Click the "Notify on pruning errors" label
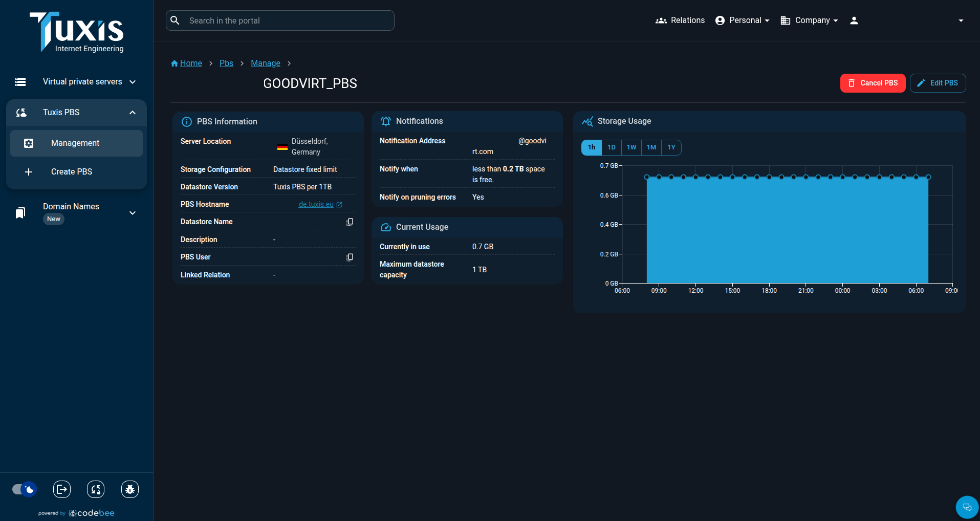The width and height of the screenshot is (980, 521). click(x=418, y=198)
